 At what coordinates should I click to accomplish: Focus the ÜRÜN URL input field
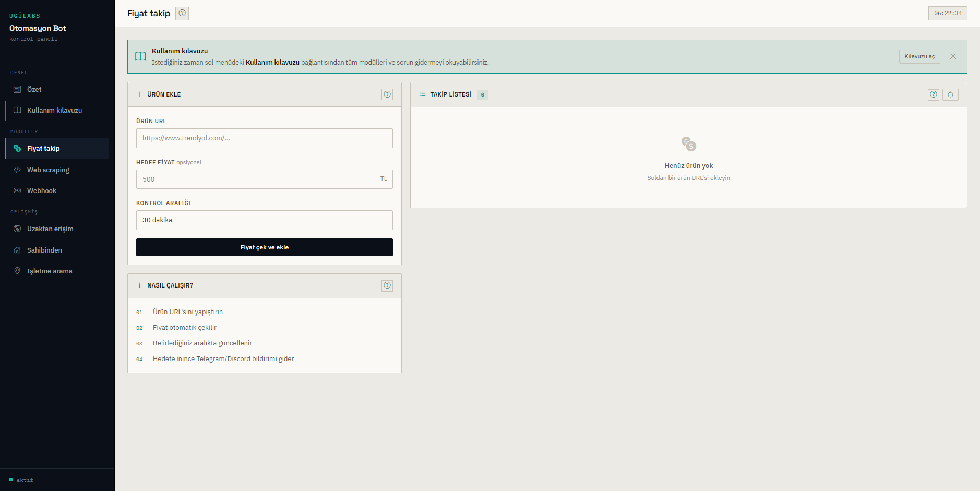[265, 138]
